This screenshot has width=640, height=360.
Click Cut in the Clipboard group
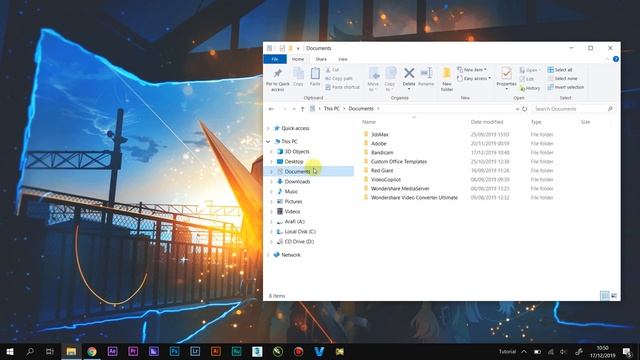point(332,70)
